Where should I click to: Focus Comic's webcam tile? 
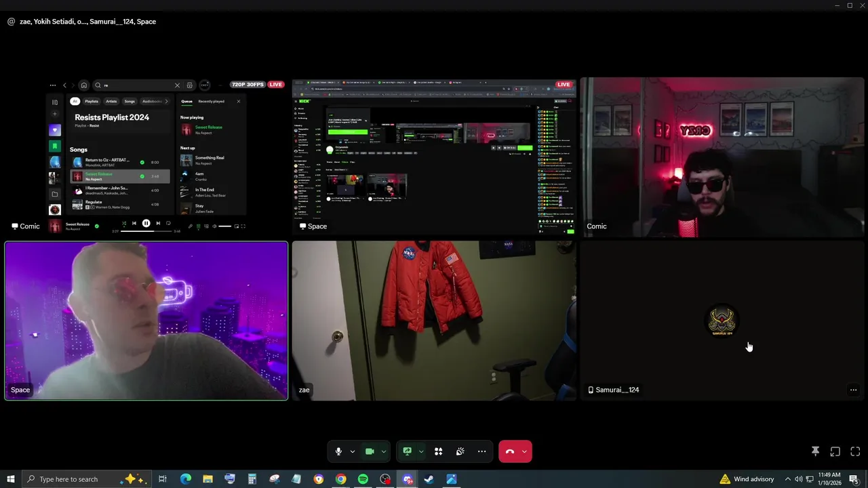723,157
